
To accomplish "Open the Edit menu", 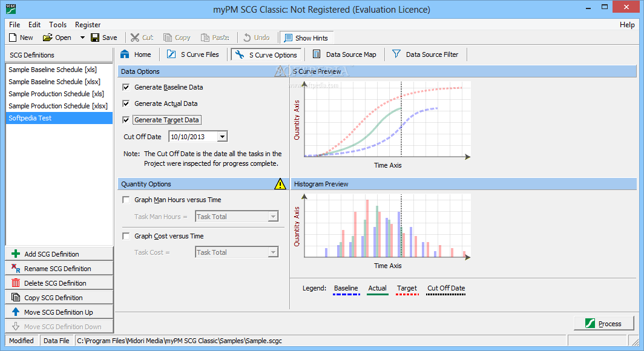I will pyautogui.click(x=34, y=25).
